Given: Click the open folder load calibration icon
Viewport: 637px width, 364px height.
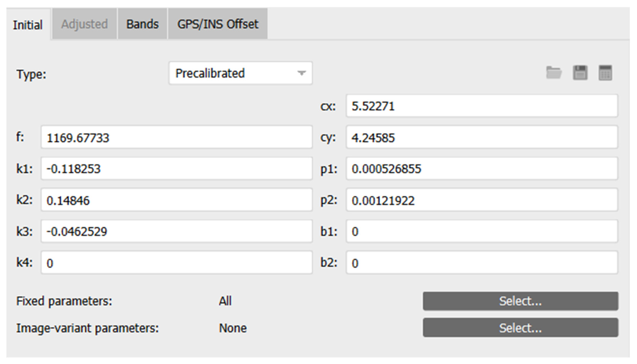Looking at the screenshot, I should (x=554, y=73).
